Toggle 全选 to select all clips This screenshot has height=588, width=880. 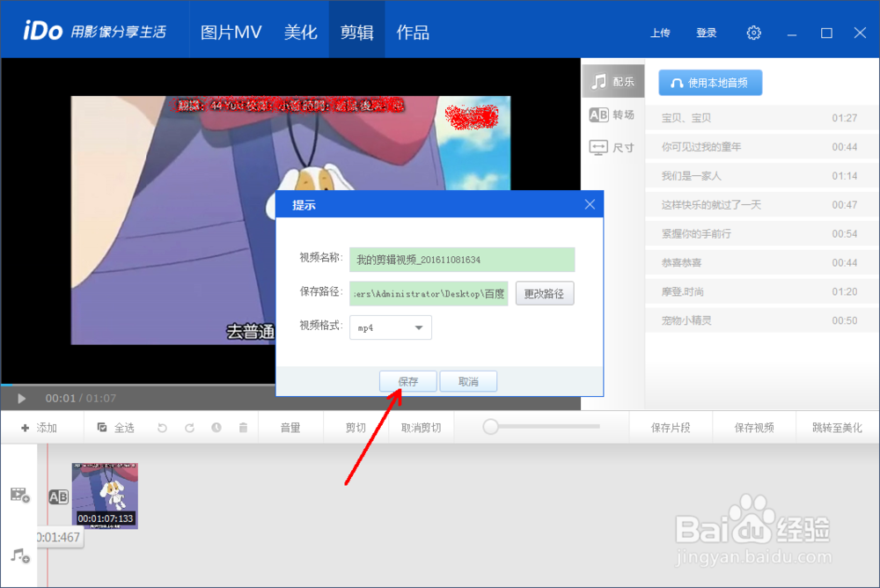[119, 427]
